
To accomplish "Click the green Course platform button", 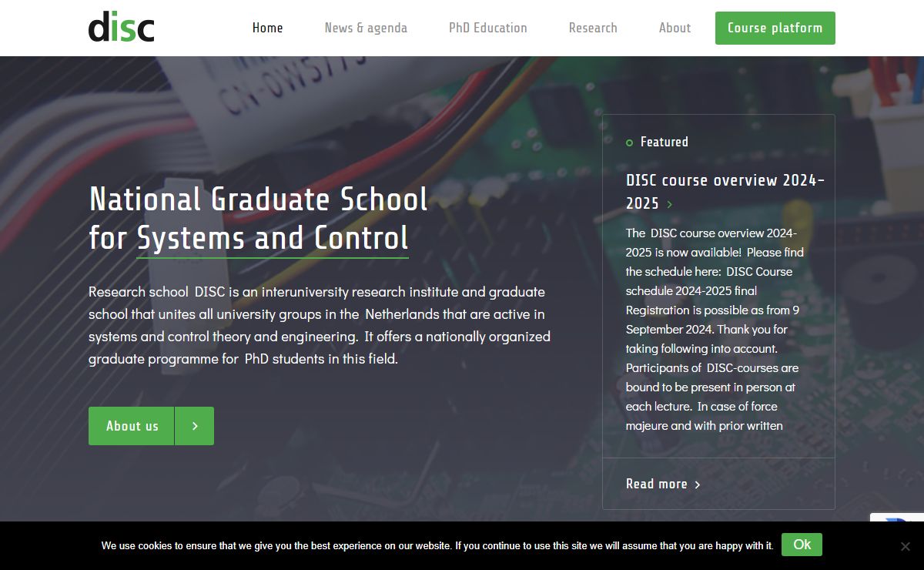I will [775, 28].
